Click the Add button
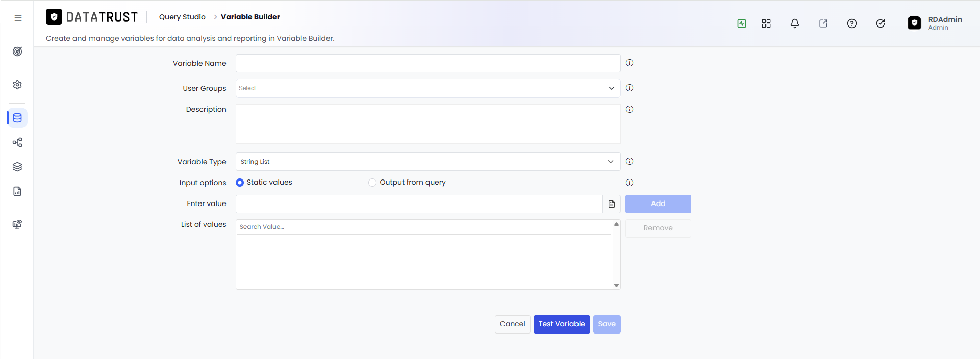This screenshot has height=359, width=980. click(x=658, y=204)
